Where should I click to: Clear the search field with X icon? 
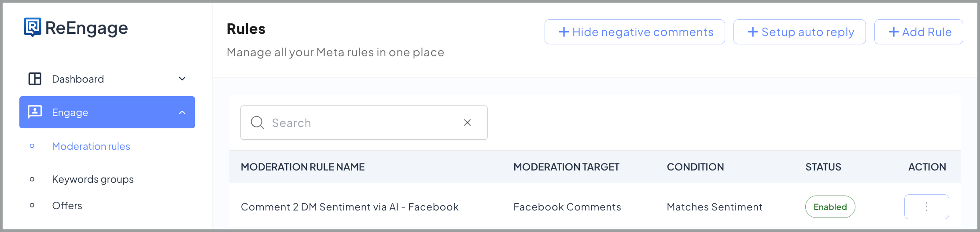pyautogui.click(x=468, y=123)
